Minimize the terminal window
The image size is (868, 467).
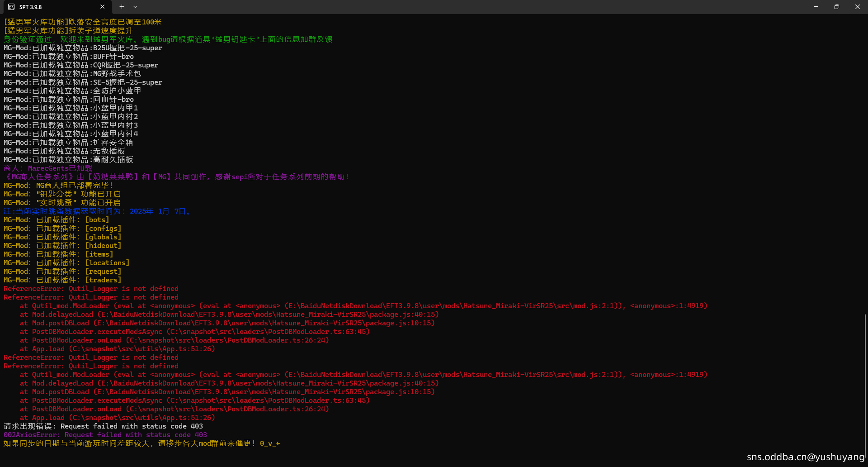point(816,7)
